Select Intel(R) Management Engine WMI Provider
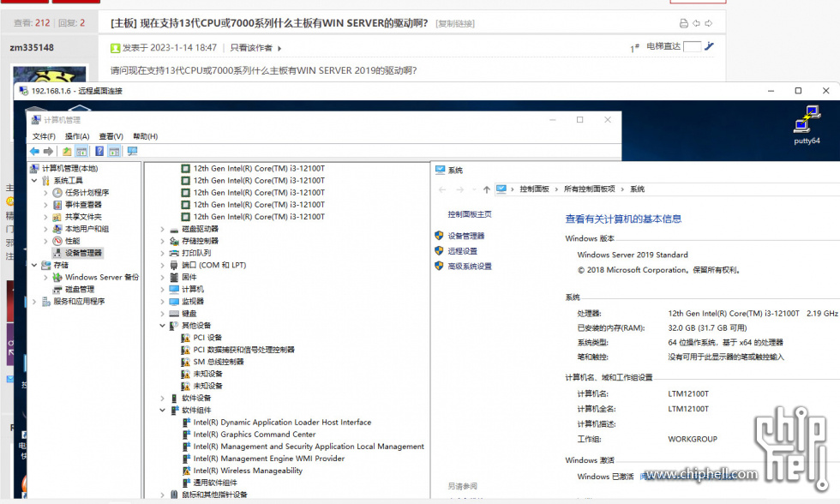 pos(269,459)
